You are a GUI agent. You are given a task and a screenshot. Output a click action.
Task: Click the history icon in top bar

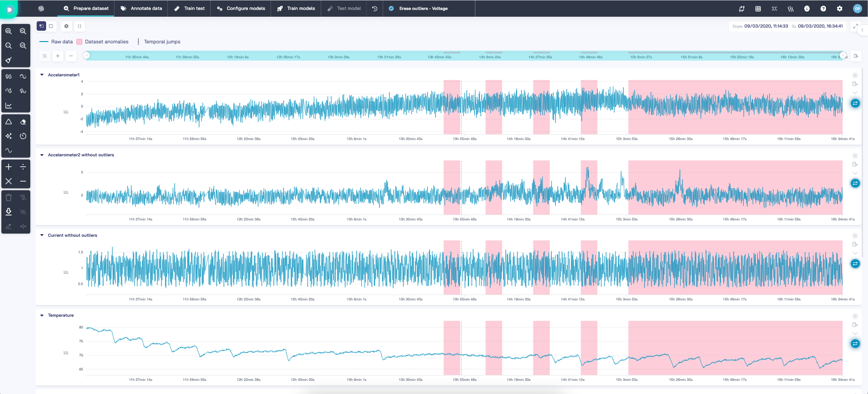click(375, 9)
